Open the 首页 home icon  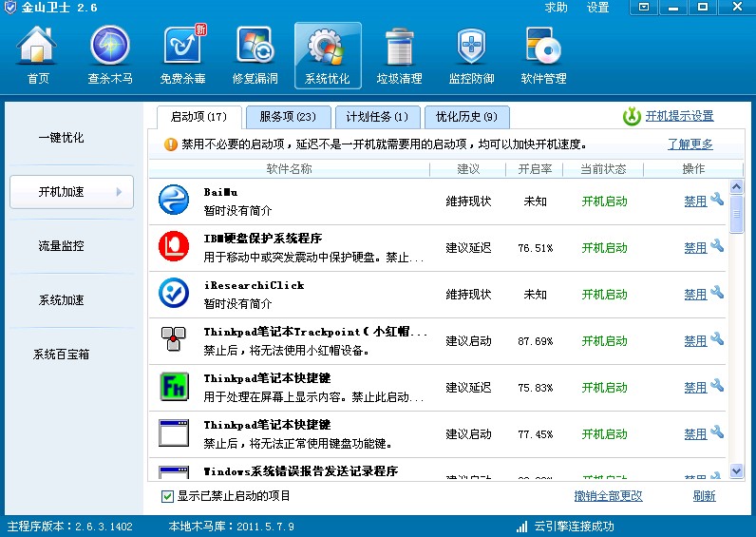(37, 47)
